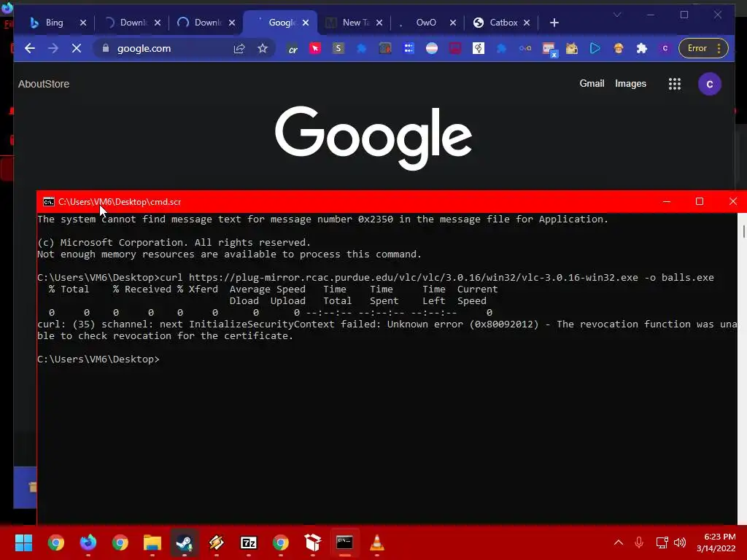This screenshot has width=747, height=560.
Task: Open File Explorer from the taskbar
Action: point(152,542)
